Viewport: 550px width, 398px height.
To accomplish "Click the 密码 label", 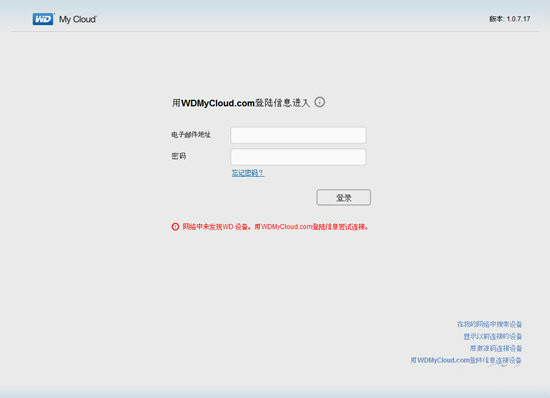I will pyautogui.click(x=179, y=156).
